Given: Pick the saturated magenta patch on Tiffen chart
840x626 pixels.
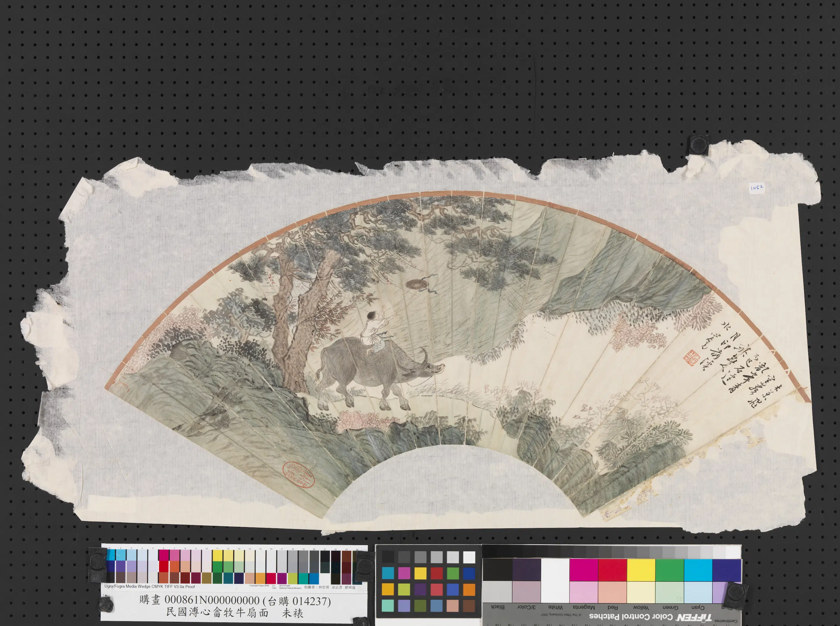Looking at the screenshot, I should coord(584,569).
